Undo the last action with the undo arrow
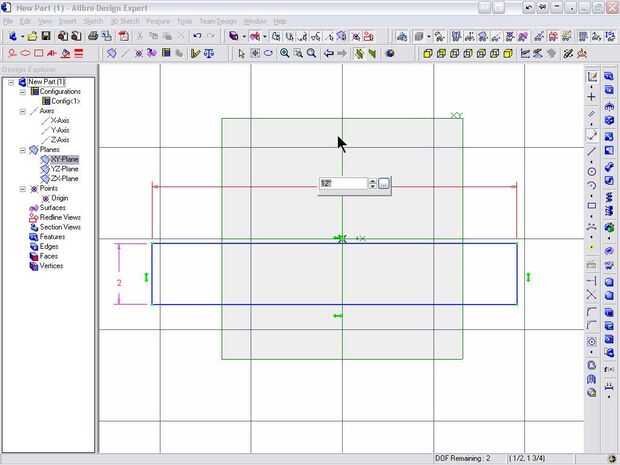This screenshot has height=465, width=620. pos(197,36)
